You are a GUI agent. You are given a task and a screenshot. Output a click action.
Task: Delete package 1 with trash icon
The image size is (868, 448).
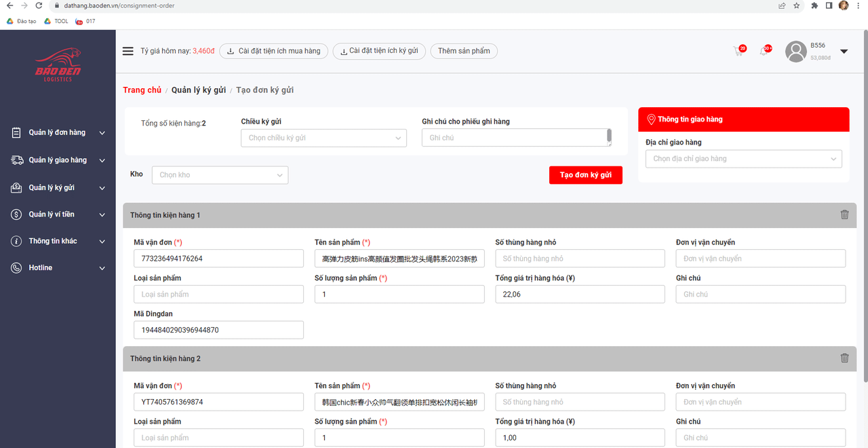[x=844, y=214]
